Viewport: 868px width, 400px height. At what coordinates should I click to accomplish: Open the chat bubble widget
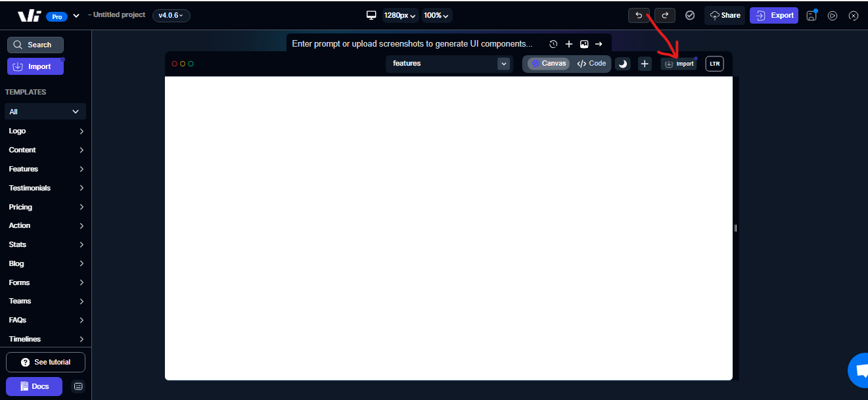click(859, 371)
